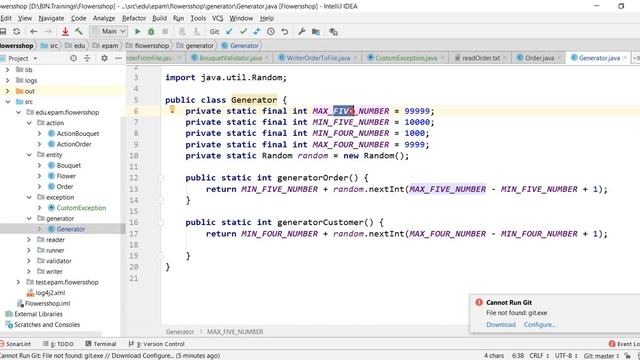This screenshot has height=360, width=640.
Task: Open the UTF-8 encoding selector
Action: pyautogui.click(x=566, y=356)
